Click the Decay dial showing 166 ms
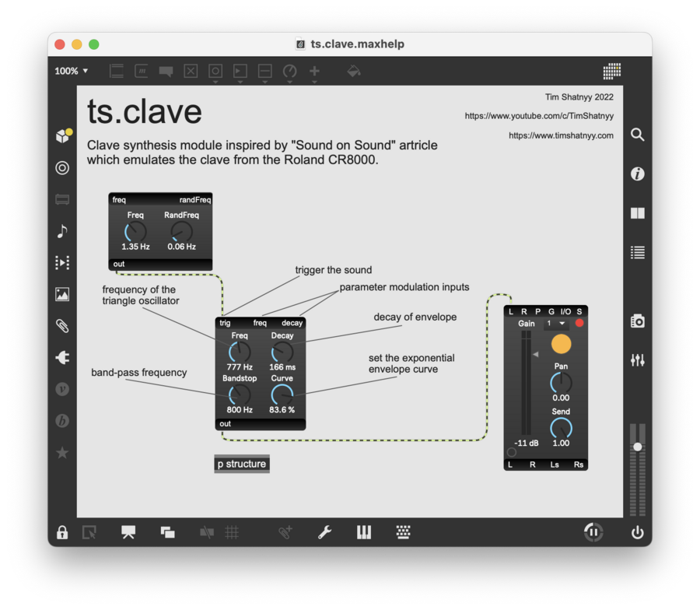The image size is (700, 610). point(282,352)
